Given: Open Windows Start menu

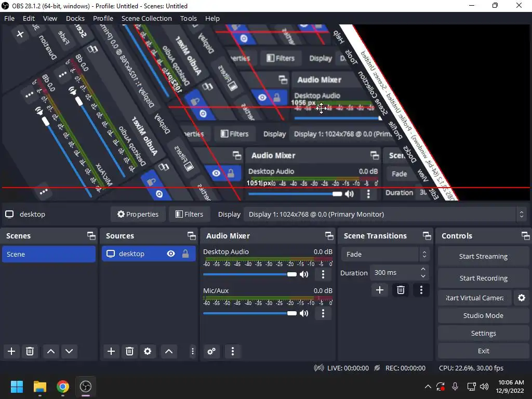Looking at the screenshot, I should [17, 387].
